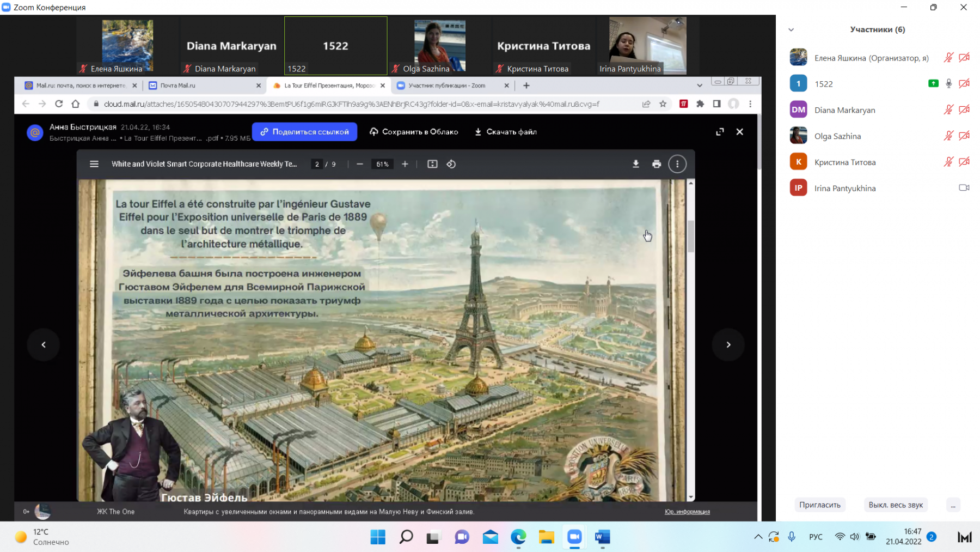Toggle microphone for participant 1522
The image size is (980, 552).
[949, 83]
